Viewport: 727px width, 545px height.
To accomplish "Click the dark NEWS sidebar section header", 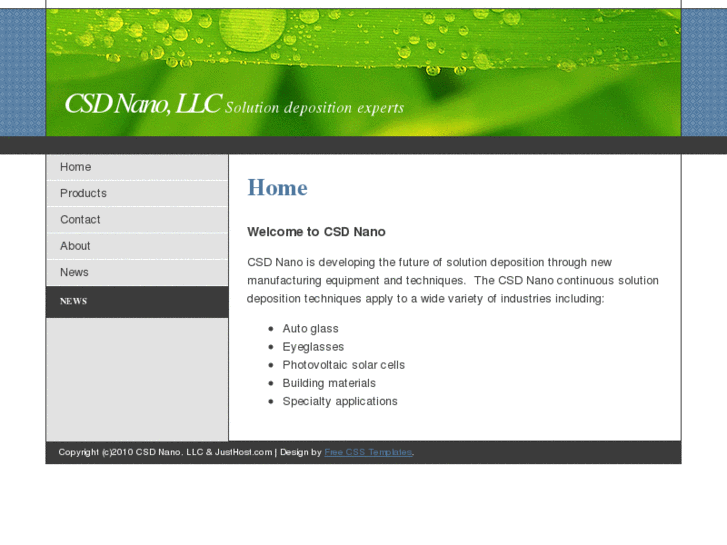I will 137,301.
